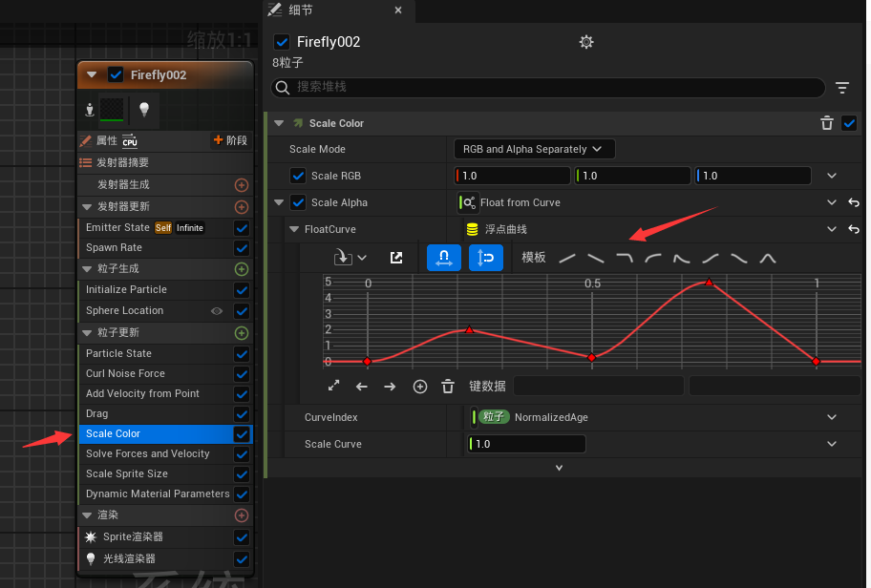Disable Scale Color module in details header
The height and width of the screenshot is (588, 871).
[x=849, y=123]
